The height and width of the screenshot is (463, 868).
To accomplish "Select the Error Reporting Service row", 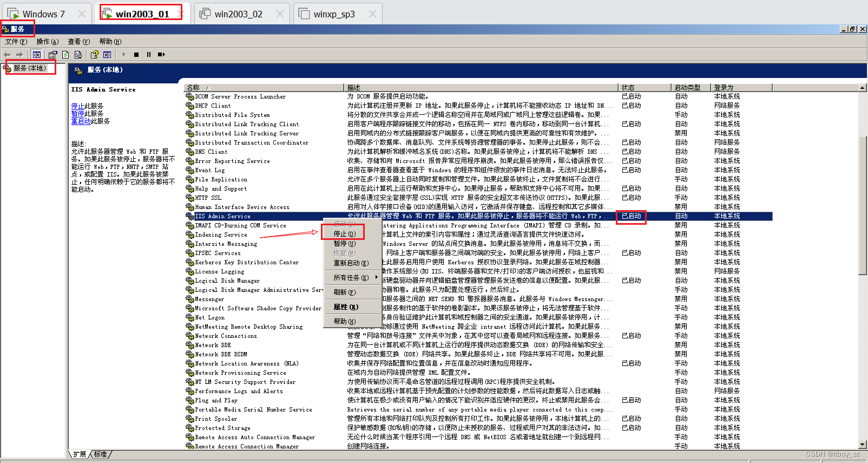I will [478, 161].
